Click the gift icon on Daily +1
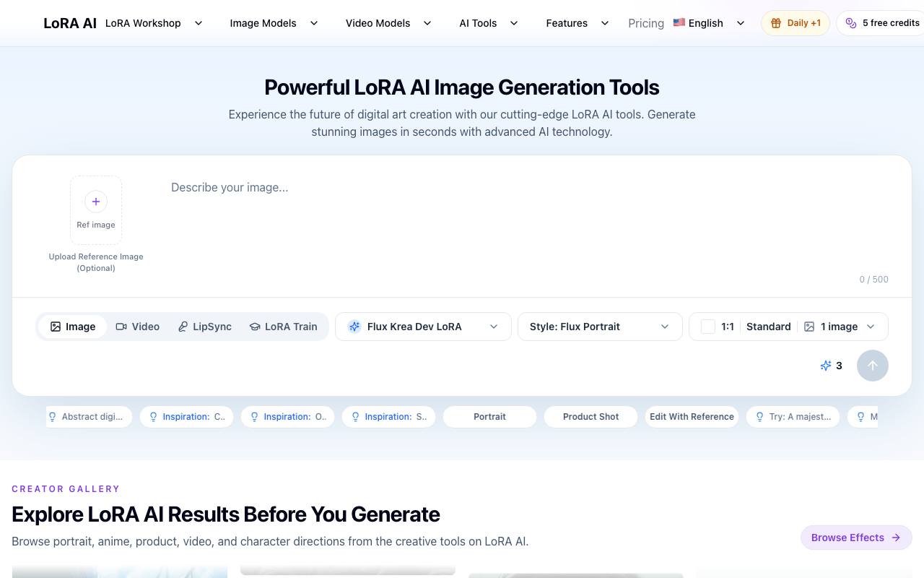 (x=776, y=23)
